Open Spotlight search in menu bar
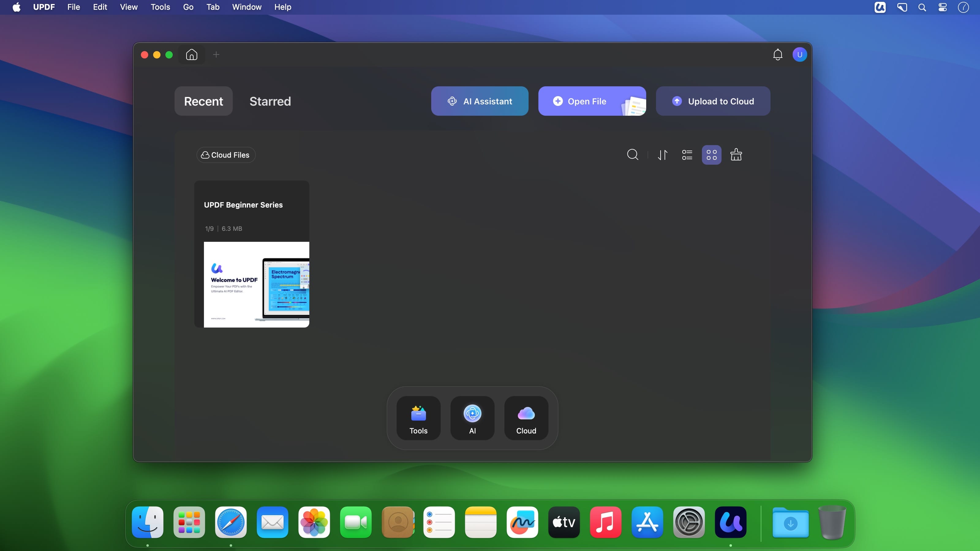The image size is (980, 551). pos(922,7)
